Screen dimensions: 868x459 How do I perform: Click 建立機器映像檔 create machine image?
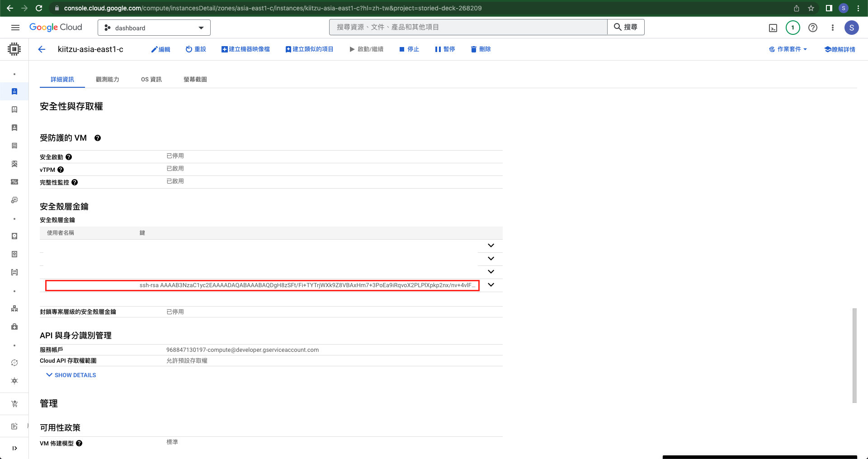[245, 49]
